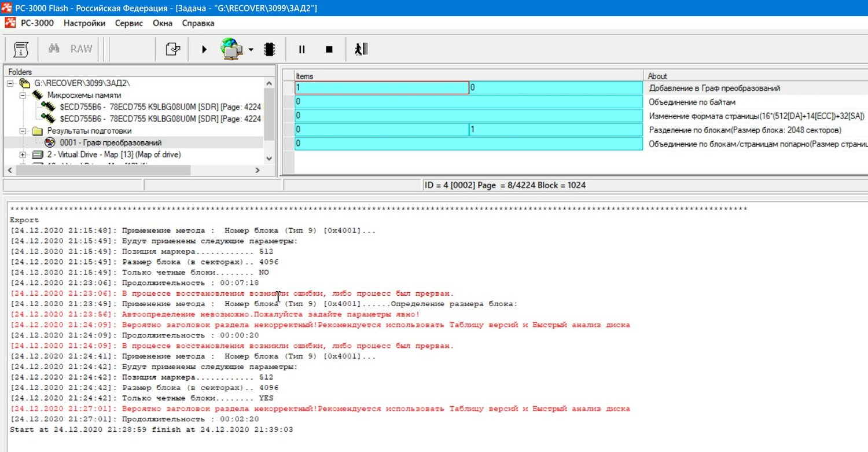The height and width of the screenshot is (452, 868).
Task: Click log line Продолжительность : 00:02:20
Action: [134, 419]
